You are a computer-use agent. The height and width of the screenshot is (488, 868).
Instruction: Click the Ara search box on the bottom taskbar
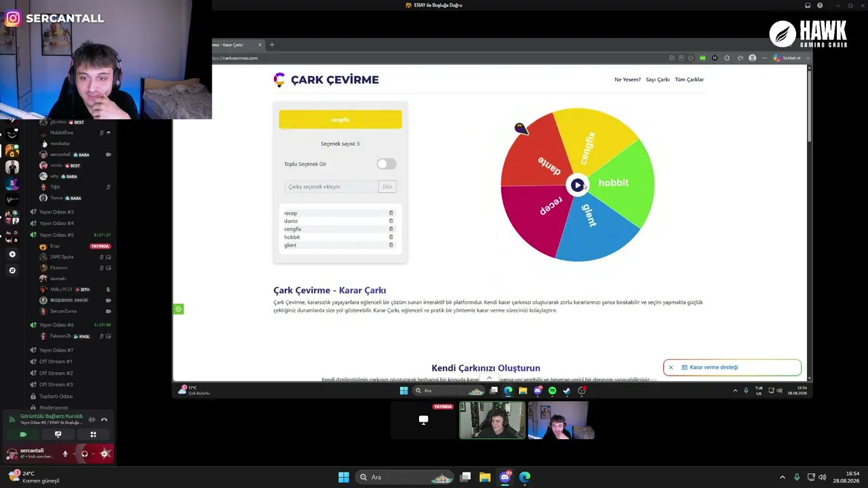coord(405,477)
